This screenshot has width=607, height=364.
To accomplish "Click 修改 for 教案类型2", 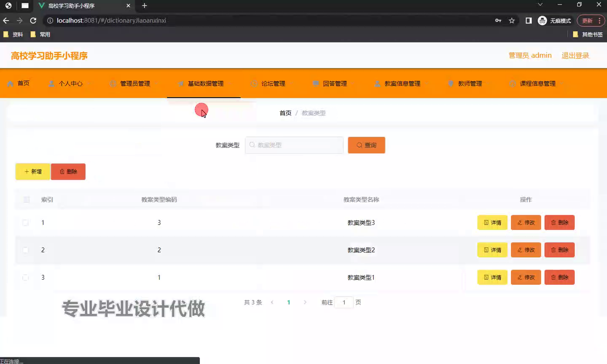I will pos(526,250).
